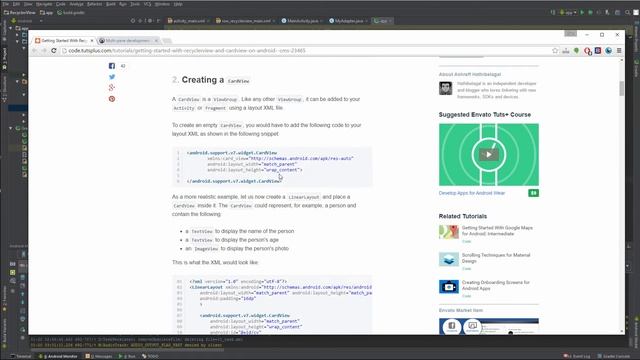Open row_recyclerview_main.xml editor tab
The image size is (640, 360).
245,21
